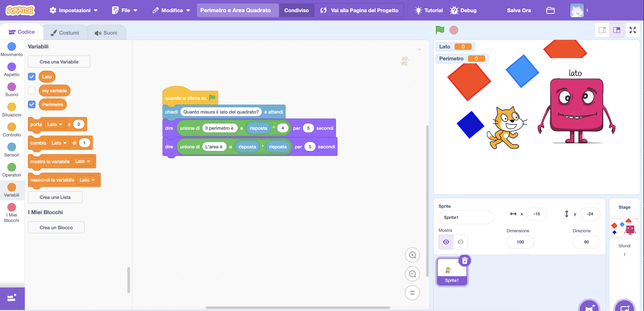Check the my variable checkbox
The height and width of the screenshot is (311, 644).
coord(32,90)
